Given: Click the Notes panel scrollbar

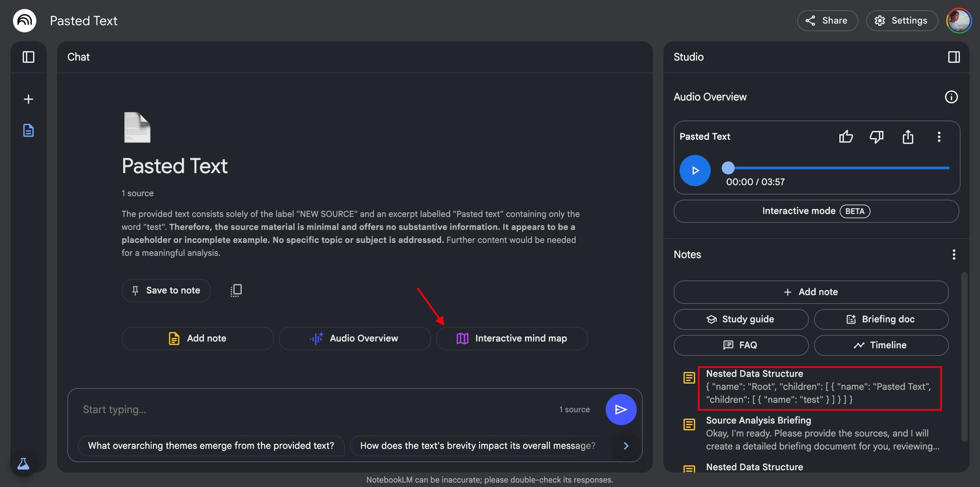Looking at the screenshot, I should point(964,357).
